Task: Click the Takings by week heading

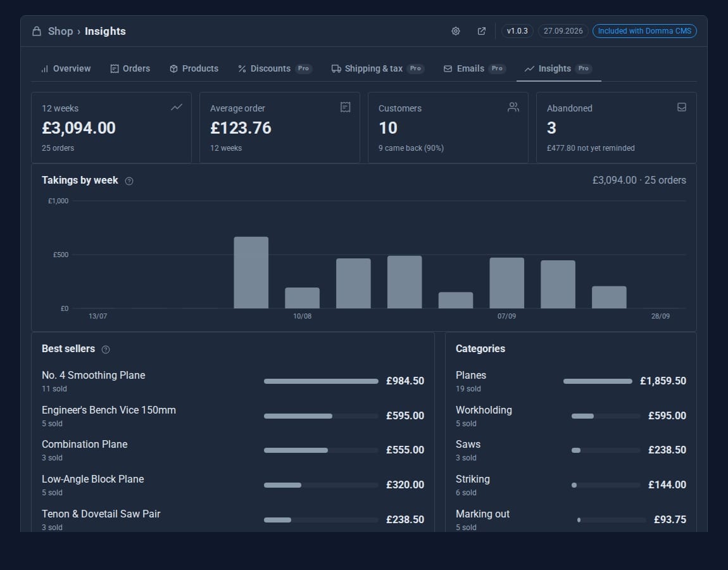Action: tap(80, 180)
